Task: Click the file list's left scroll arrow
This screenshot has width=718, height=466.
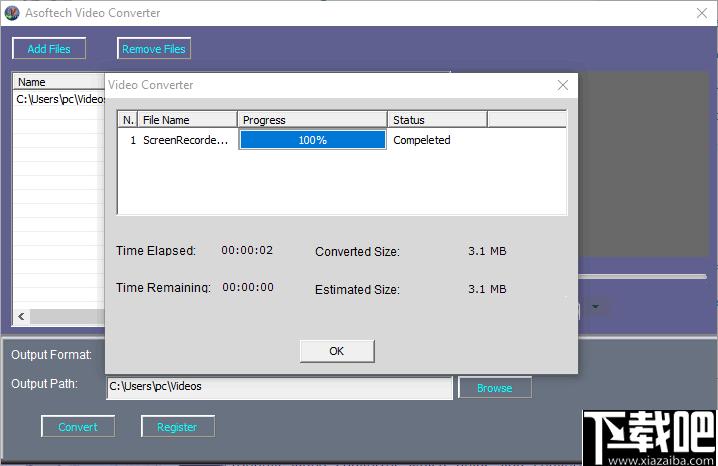Action: pos(21,316)
